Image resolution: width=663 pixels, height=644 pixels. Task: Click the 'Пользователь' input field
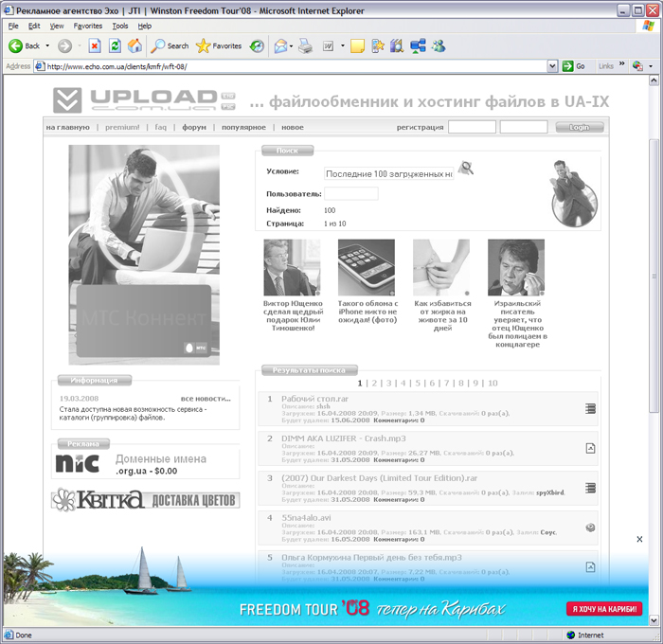pyautogui.click(x=351, y=193)
